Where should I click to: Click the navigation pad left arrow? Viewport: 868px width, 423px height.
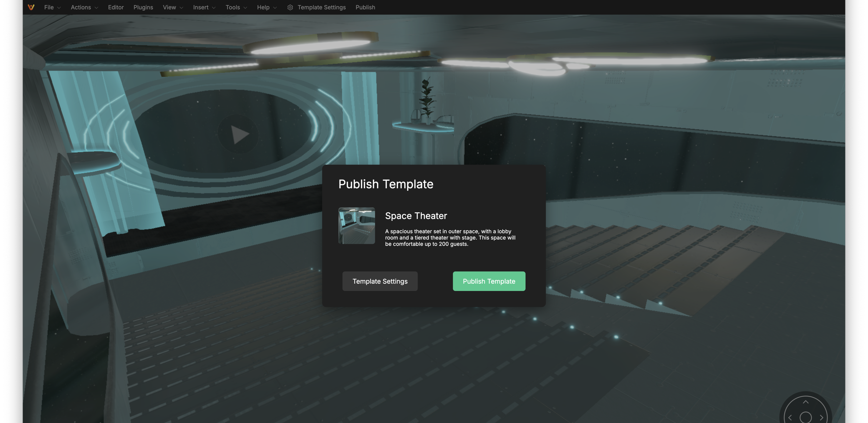click(x=790, y=417)
